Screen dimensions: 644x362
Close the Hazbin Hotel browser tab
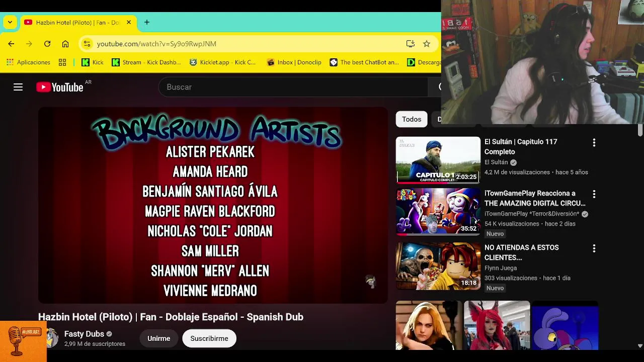pyautogui.click(x=129, y=22)
